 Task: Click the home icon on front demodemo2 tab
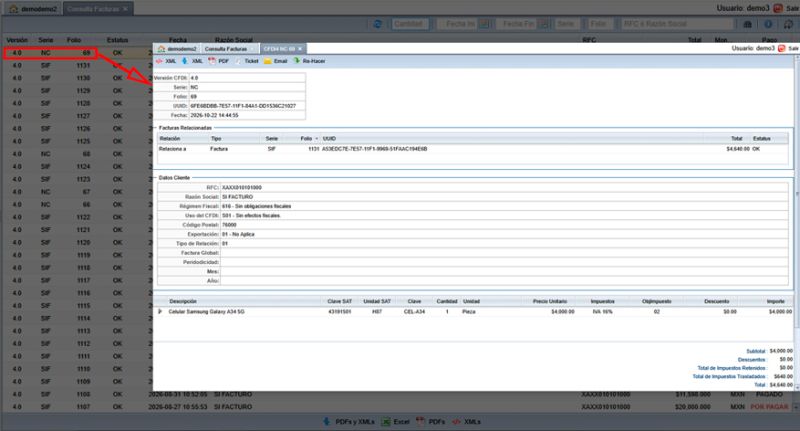point(162,49)
